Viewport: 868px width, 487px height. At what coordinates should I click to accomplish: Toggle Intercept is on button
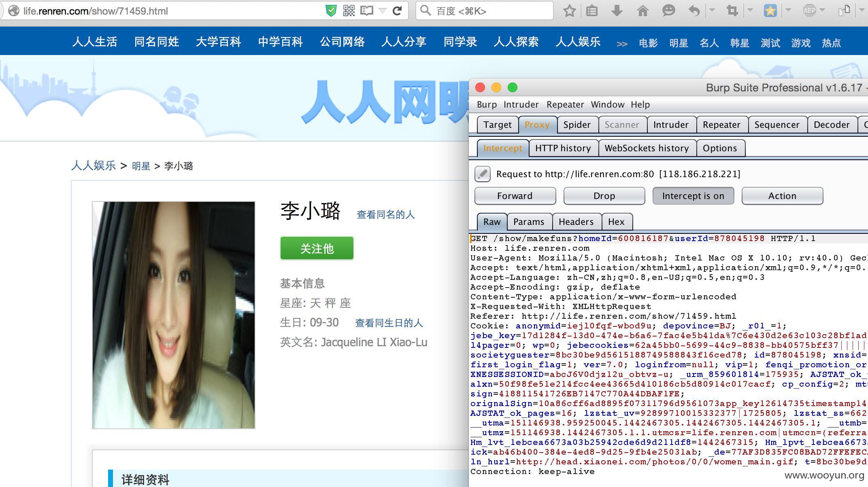point(693,196)
